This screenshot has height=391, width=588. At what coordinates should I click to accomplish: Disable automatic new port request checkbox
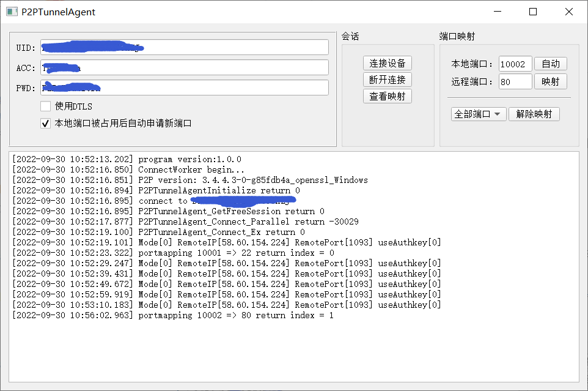point(45,123)
